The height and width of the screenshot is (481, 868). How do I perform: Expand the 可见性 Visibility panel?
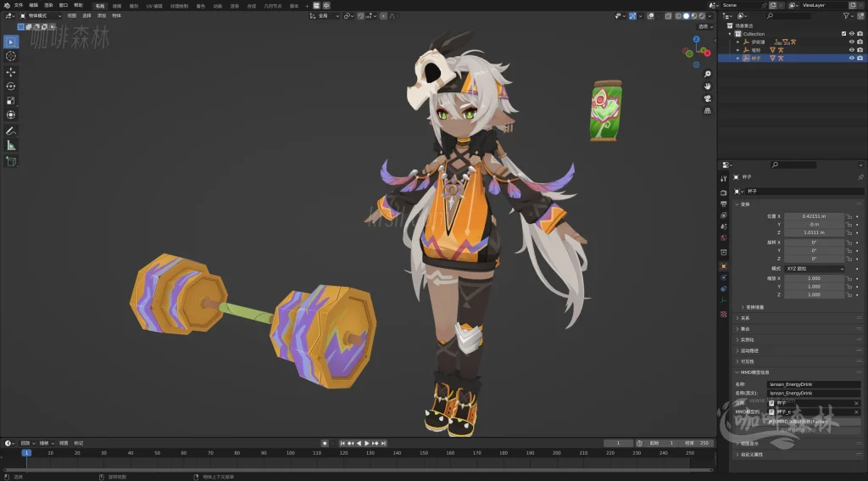pos(747,361)
